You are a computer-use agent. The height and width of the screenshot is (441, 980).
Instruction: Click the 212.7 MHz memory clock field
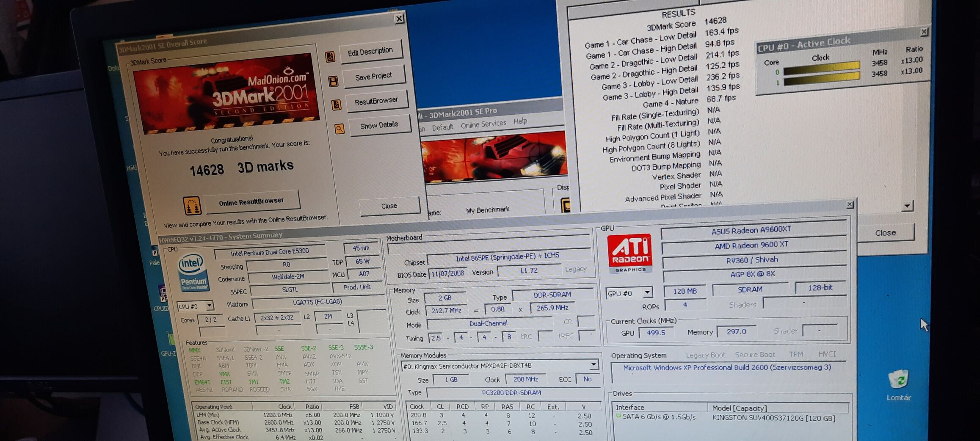(446, 310)
